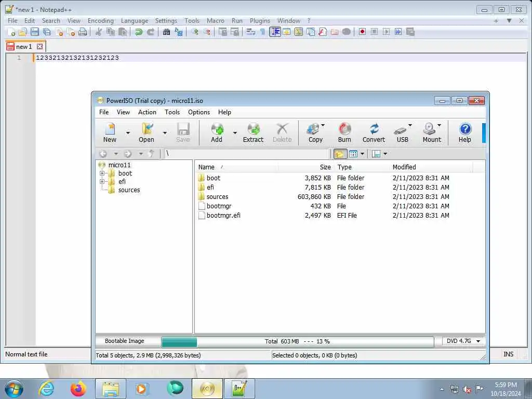Select bootmgr.efi file in list
This screenshot has width=532, height=399.
pos(223,216)
